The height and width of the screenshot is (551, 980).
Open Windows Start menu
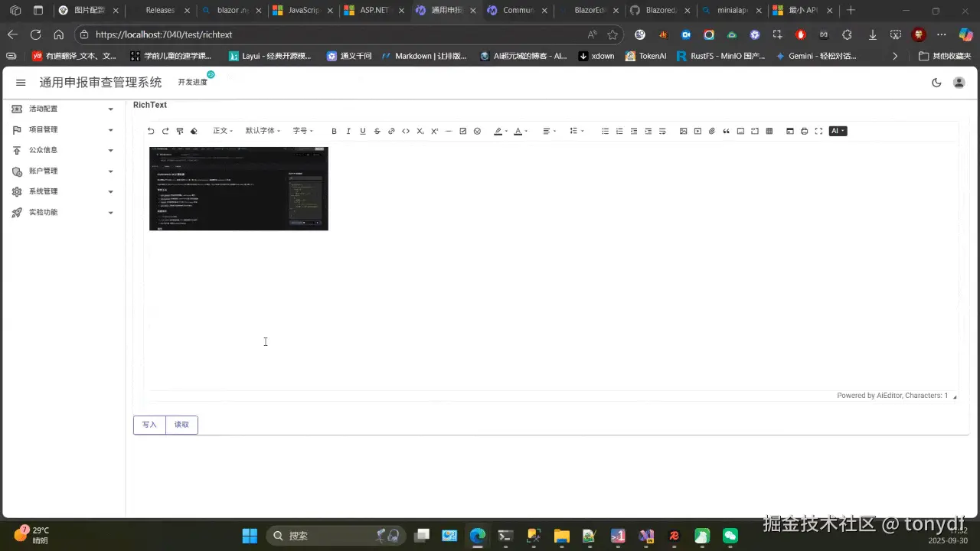pos(250,536)
